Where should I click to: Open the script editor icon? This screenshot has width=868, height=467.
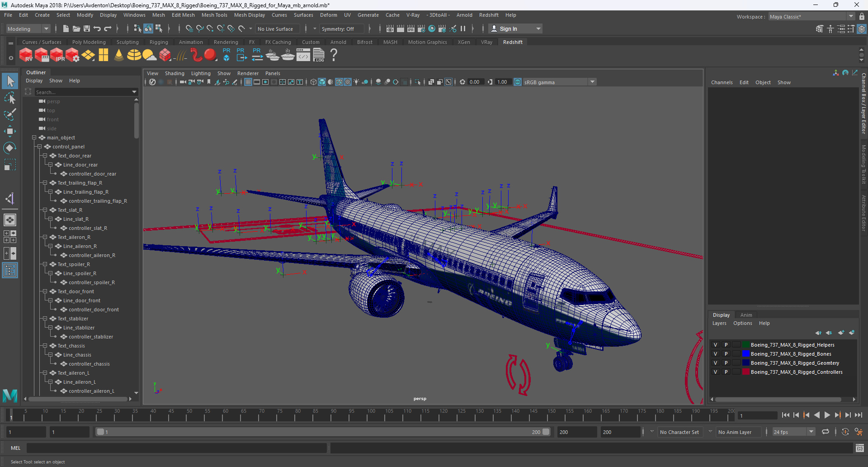click(x=859, y=448)
